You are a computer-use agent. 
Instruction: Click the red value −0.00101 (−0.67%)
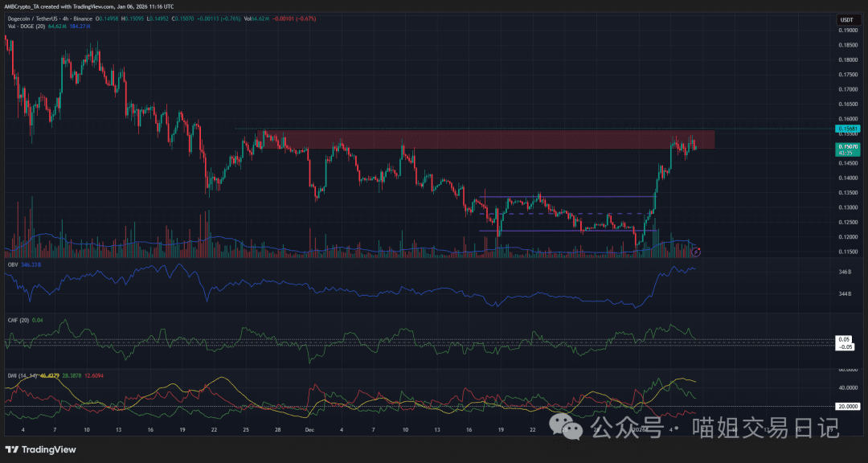[x=294, y=18]
